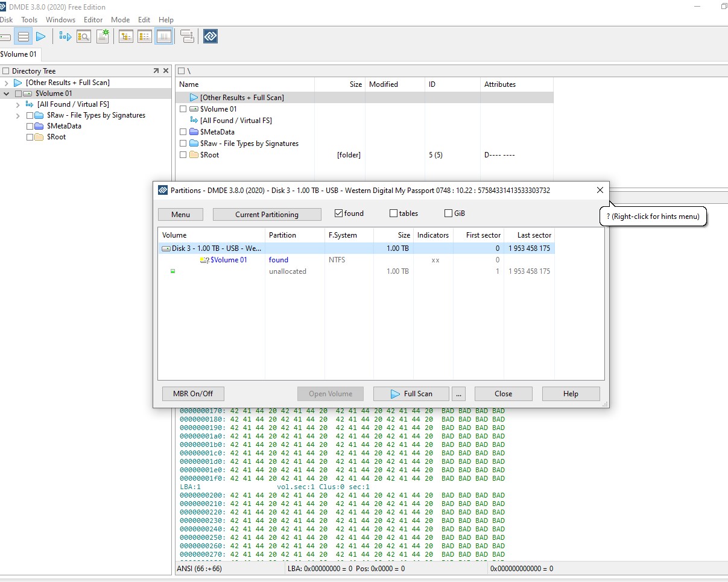Open the Menu dropdown in Partitions dialog
728x582 pixels.
(180, 214)
